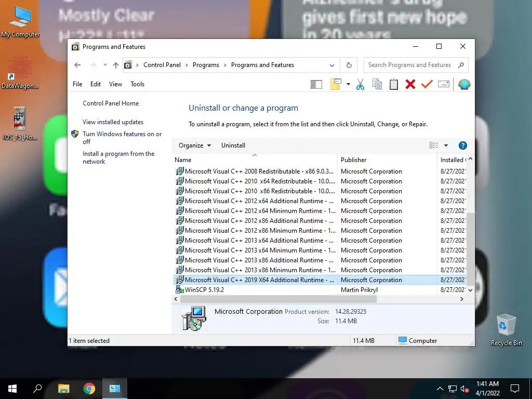Screen dimensions: 532x399
Task: Select Visual C++ 2013 x64 Minimum Runtime
Action: [320, 250]
